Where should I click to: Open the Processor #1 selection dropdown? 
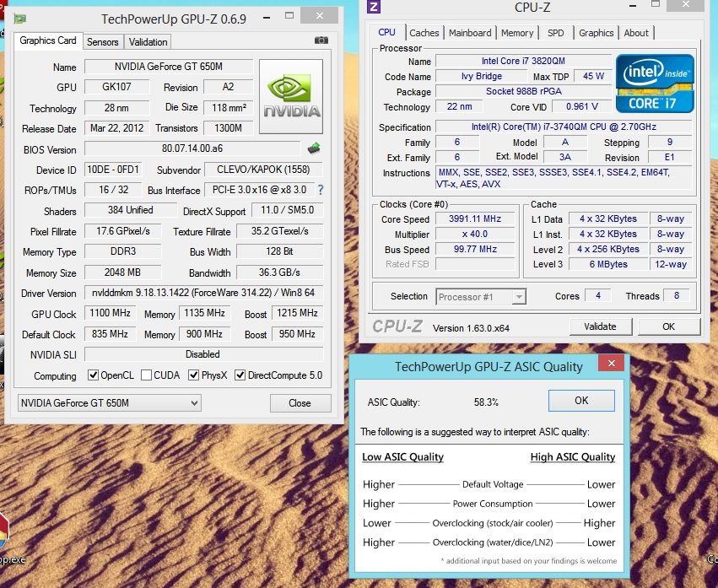coord(481,297)
